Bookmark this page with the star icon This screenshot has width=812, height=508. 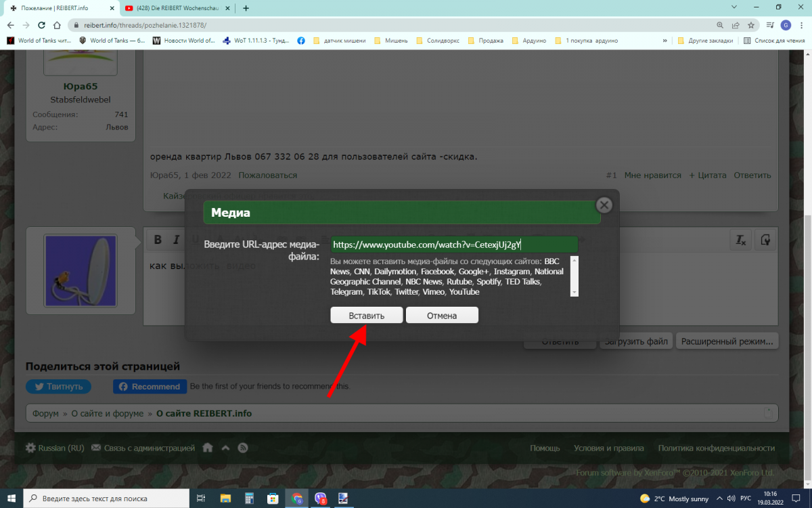tap(751, 25)
